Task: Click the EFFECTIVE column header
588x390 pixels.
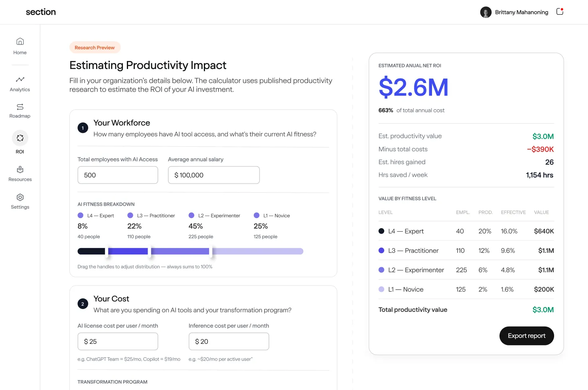Action: click(513, 213)
